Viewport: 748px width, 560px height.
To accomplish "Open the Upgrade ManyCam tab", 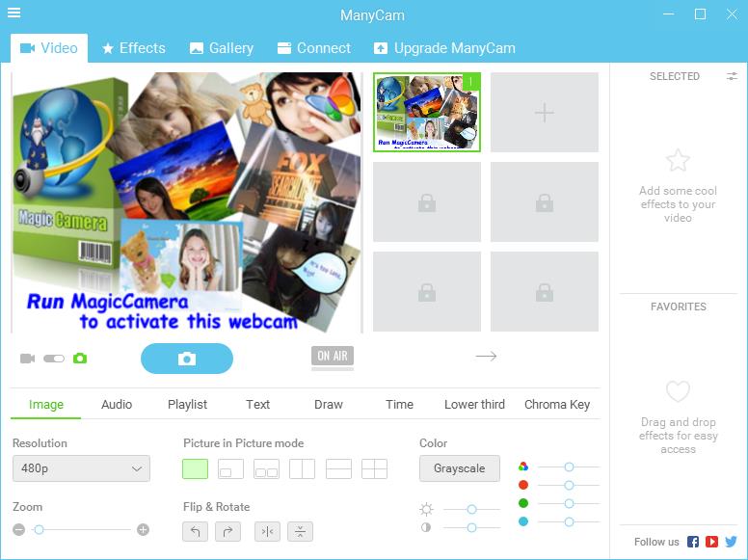I will click(444, 48).
